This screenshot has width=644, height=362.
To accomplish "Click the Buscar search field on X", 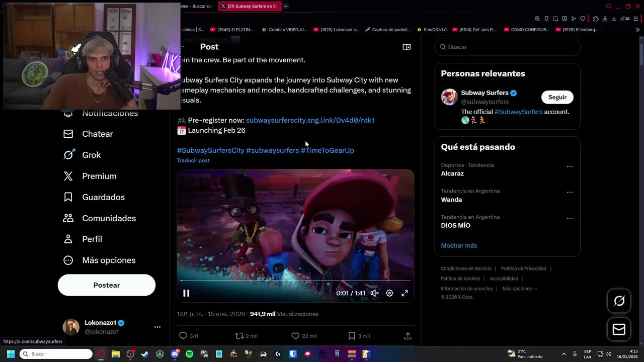I will click(x=507, y=47).
